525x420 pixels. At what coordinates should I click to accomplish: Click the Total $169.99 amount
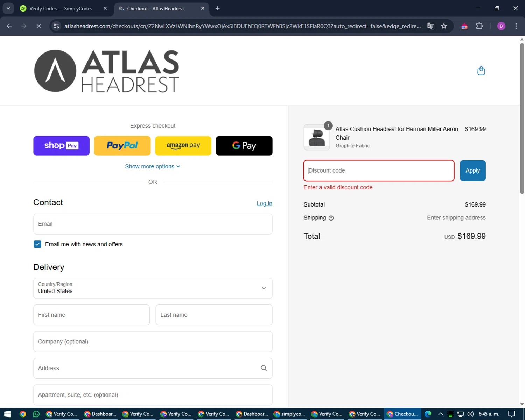pos(471,236)
